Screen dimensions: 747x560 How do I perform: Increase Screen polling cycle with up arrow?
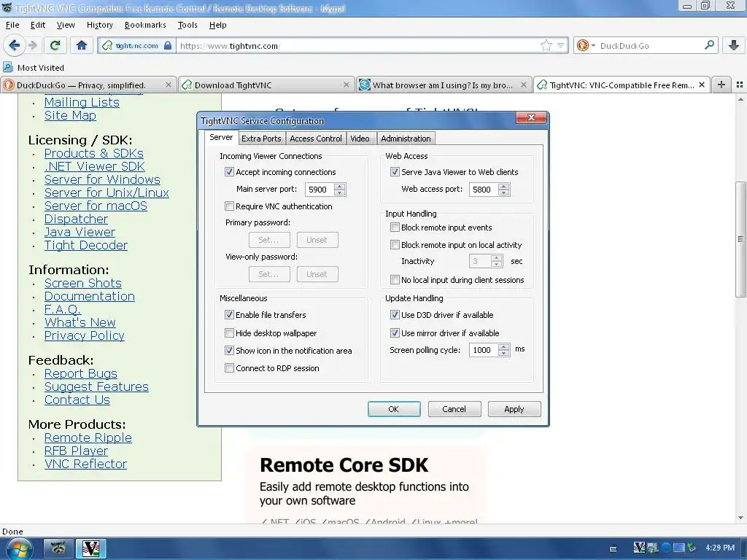[x=503, y=346]
